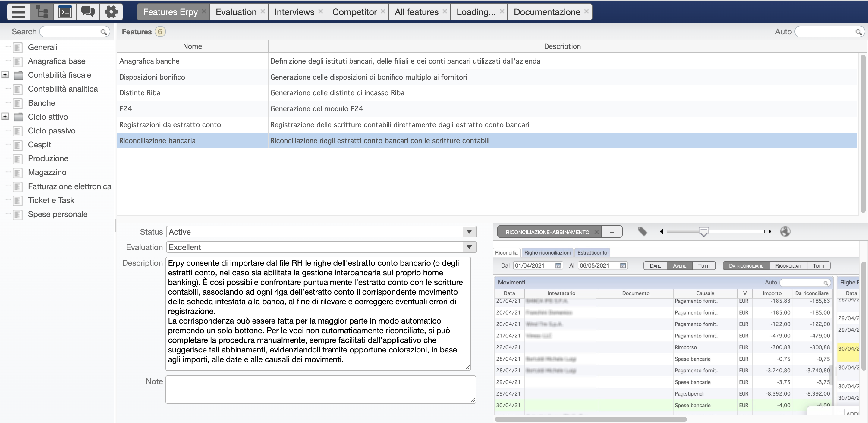The height and width of the screenshot is (423, 868).
Task: Open the chat bubbles icon
Action: [x=88, y=12]
